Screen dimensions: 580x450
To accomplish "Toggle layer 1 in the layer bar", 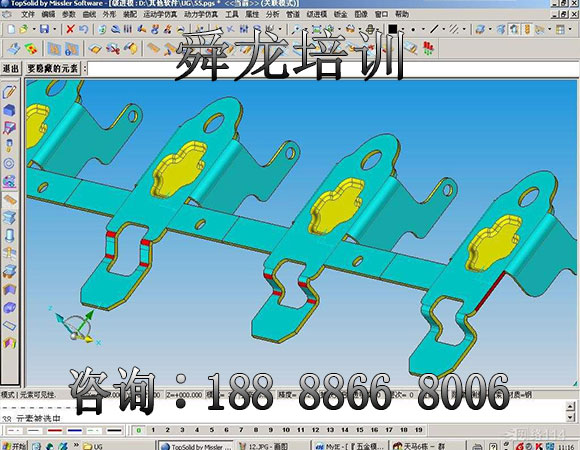I will [153, 430].
